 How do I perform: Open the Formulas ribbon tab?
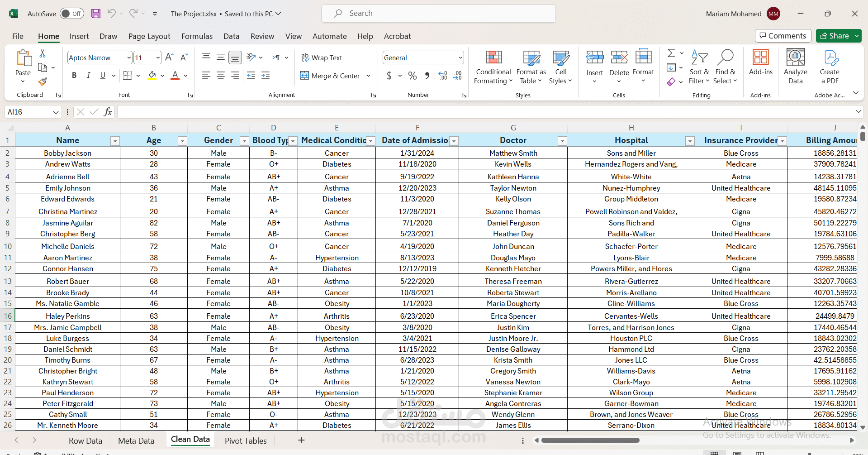[x=197, y=36]
